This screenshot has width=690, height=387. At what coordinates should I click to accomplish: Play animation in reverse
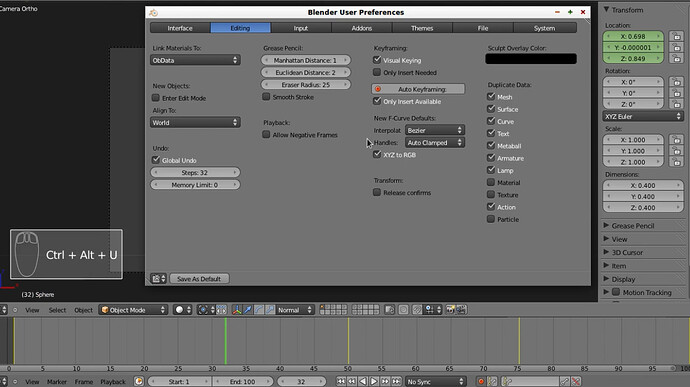click(x=363, y=381)
